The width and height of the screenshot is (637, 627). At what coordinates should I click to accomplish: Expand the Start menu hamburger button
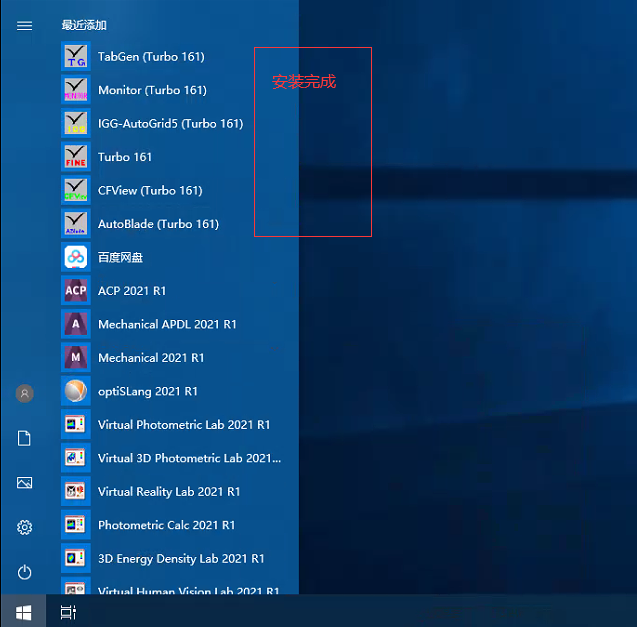(25, 25)
